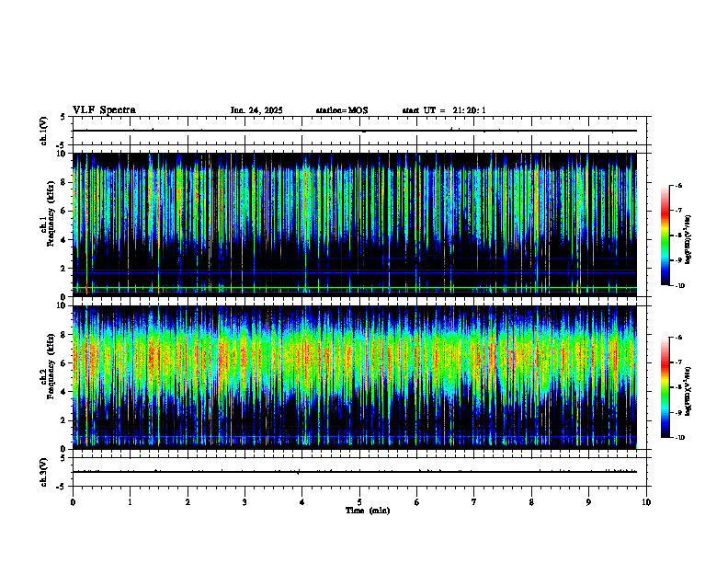Viewport: 728px width, 563px height.
Task: Click the ch.3 voltage waveform trace
Action: coord(355,472)
